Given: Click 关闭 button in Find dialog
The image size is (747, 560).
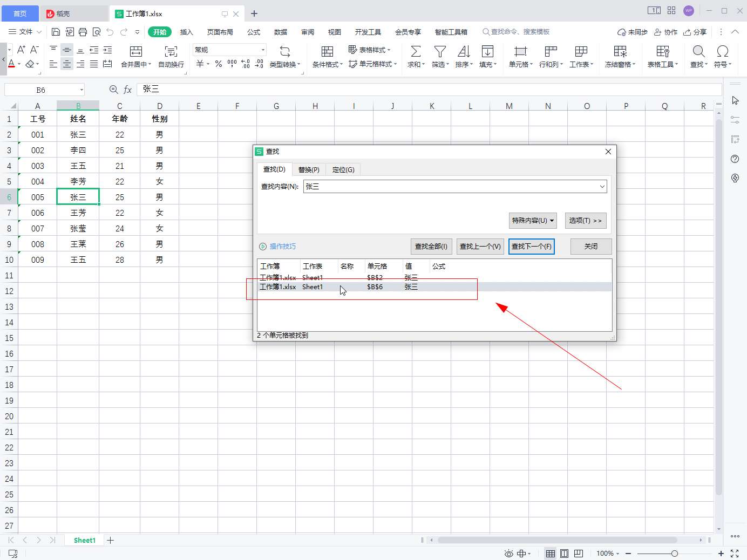Looking at the screenshot, I should pyautogui.click(x=591, y=246).
